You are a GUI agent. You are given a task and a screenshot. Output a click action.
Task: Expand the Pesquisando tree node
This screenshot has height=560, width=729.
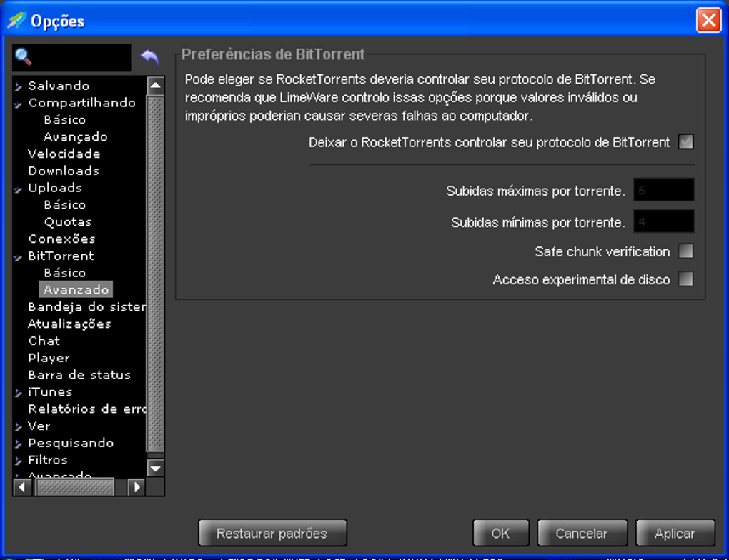pos(18,444)
